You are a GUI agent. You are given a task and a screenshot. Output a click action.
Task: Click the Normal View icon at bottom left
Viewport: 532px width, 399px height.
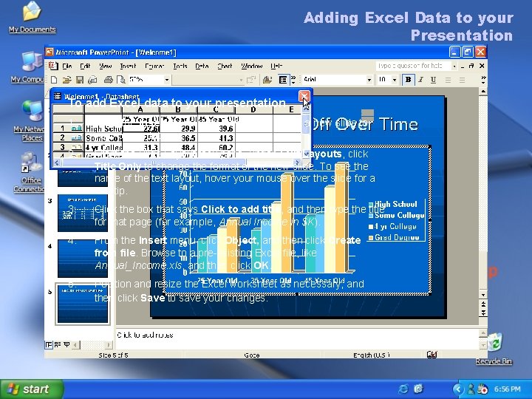pos(49,345)
